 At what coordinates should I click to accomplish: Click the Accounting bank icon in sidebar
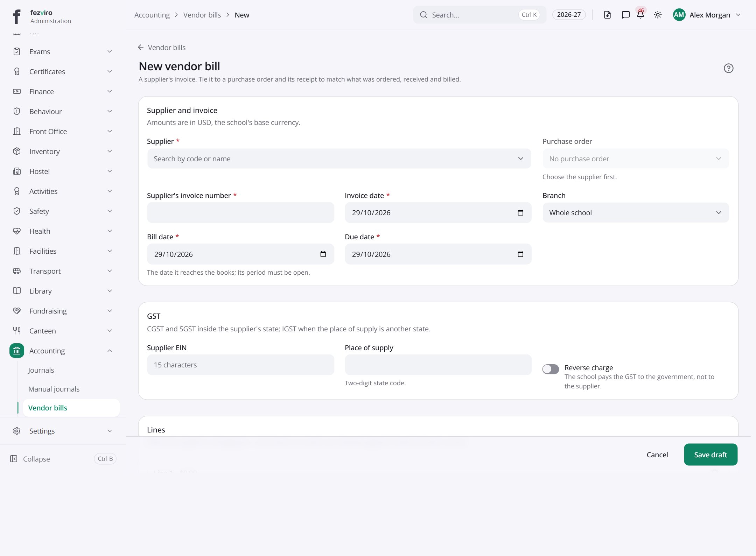tap(17, 351)
